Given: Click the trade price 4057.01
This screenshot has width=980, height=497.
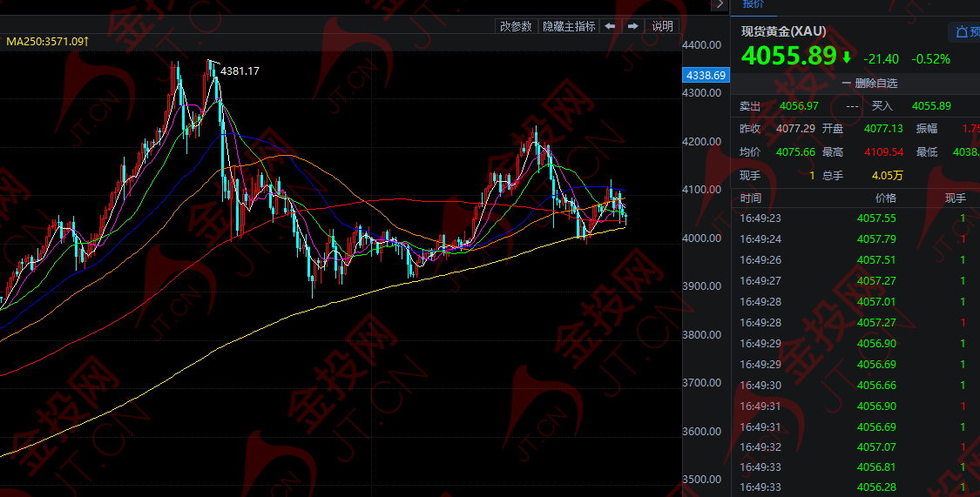Looking at the screenshot, I should [x=876, y=301].
